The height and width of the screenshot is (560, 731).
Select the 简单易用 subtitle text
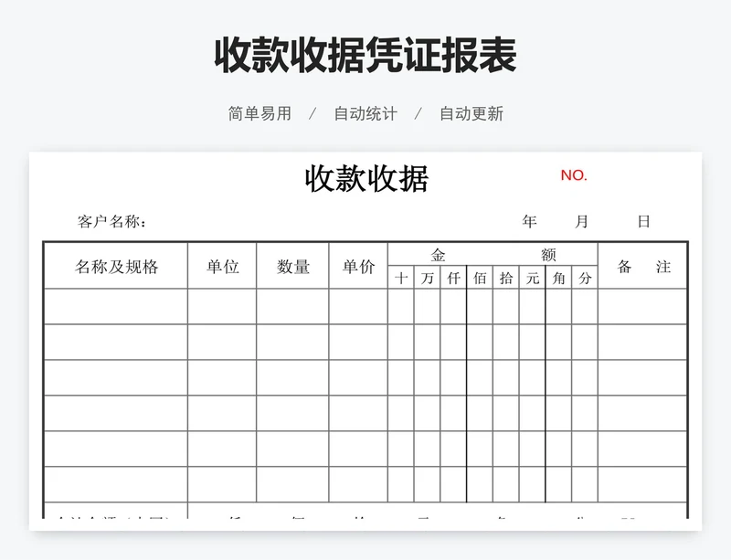pos(260,114)
